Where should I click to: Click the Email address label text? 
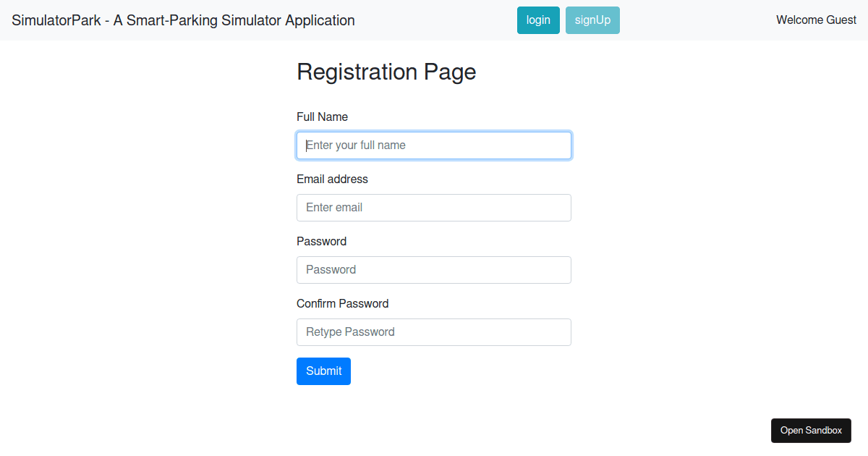click(x=332, y=179)
